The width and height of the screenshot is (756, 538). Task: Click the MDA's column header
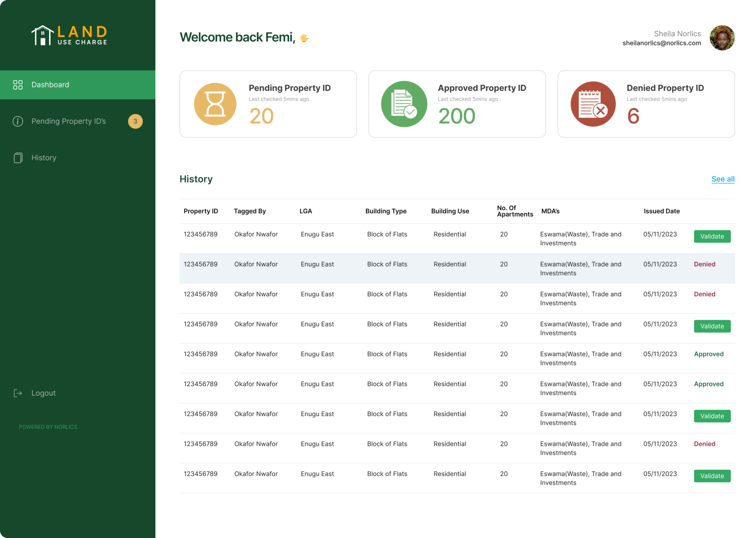[x=550, y=211]
